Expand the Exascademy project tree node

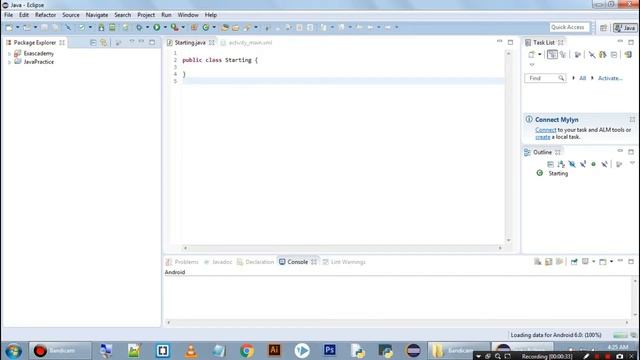point(9,54)
